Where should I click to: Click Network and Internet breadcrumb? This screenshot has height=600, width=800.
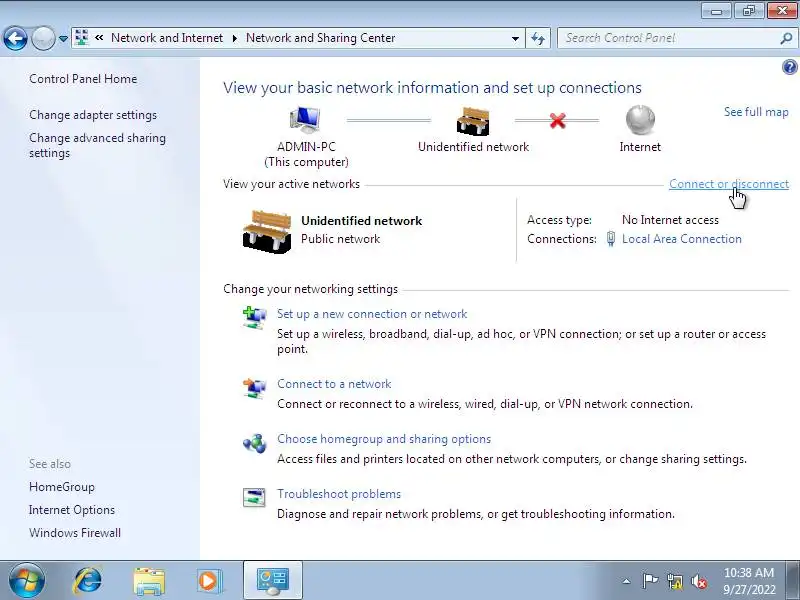click(167, 38)
